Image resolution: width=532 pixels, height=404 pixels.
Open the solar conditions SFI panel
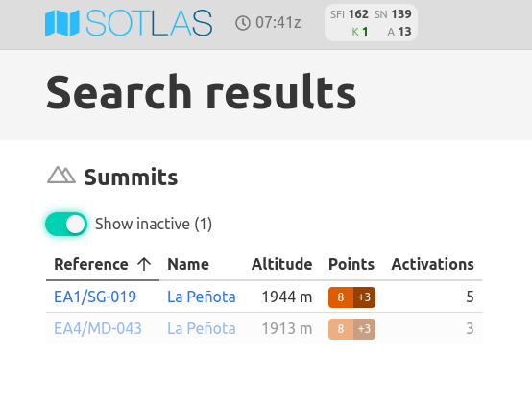coord(371,23)
